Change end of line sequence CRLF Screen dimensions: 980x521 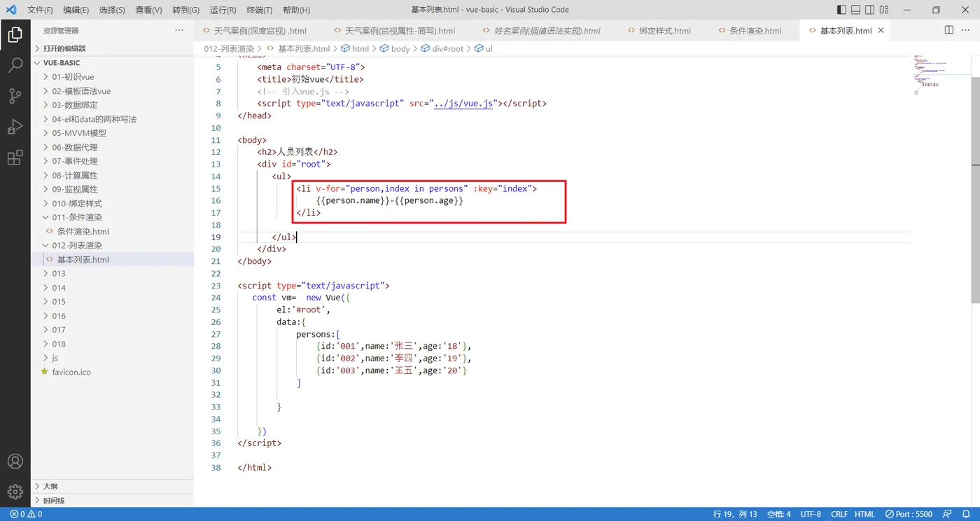pos(839,514)
